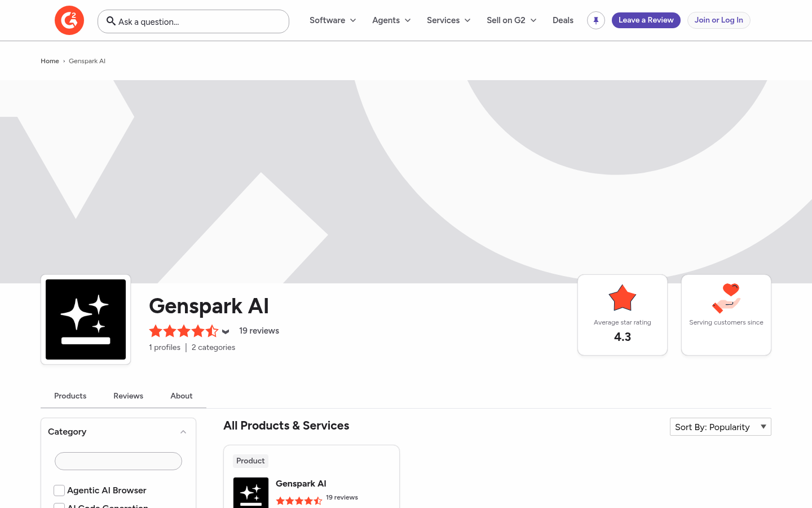Click the 4.3 average rating value

623,337
